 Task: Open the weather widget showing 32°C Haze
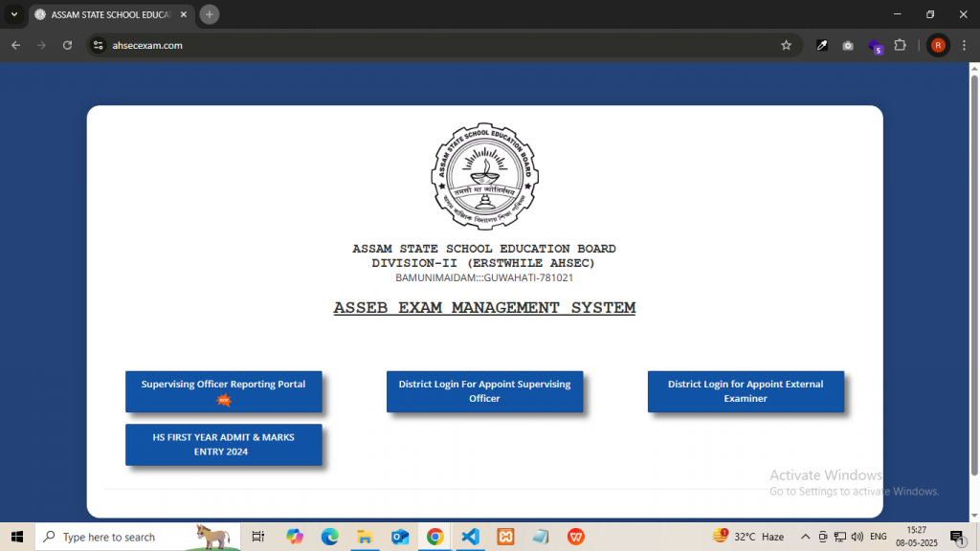pyautogui.click(x=748, y=537)
